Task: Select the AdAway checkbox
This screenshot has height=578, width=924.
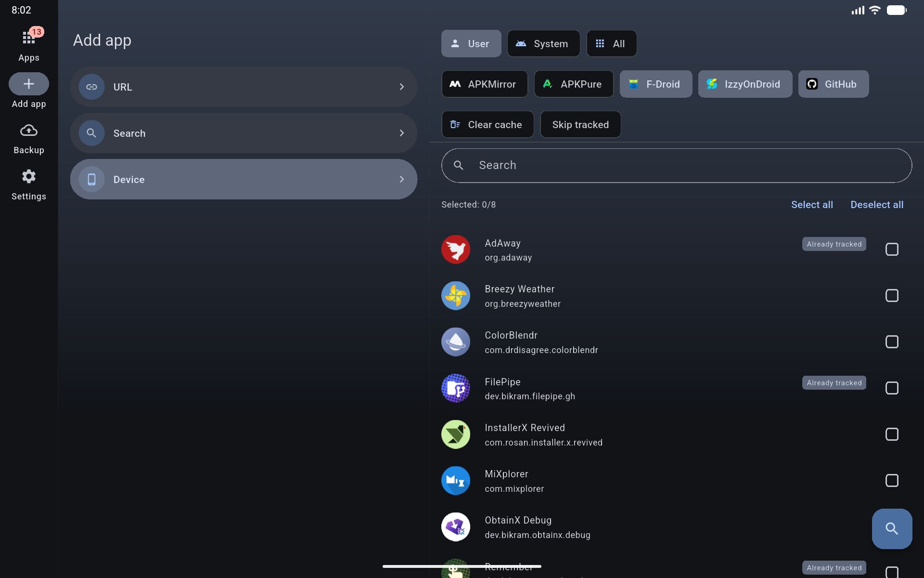Action: tap(892, 250)
